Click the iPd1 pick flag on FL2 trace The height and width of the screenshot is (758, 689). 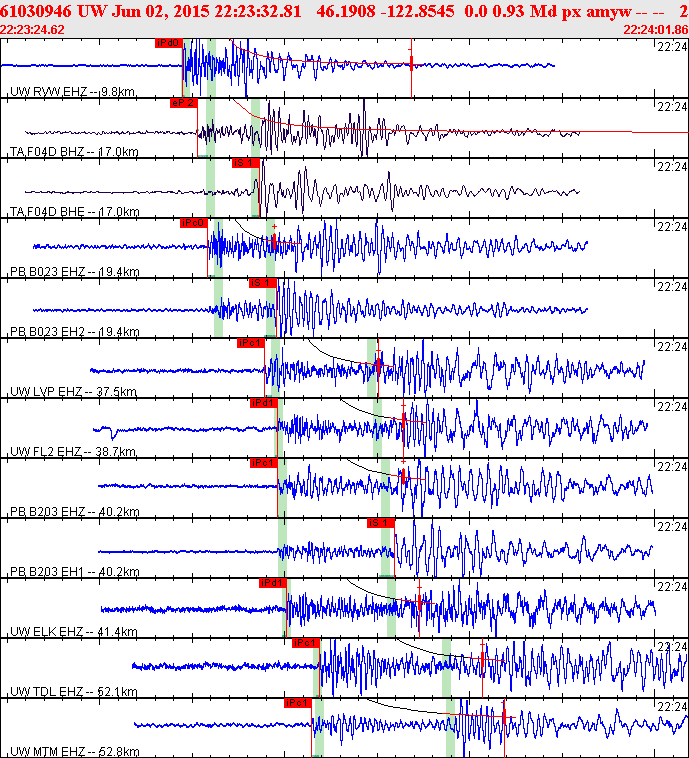click(264, 403)
